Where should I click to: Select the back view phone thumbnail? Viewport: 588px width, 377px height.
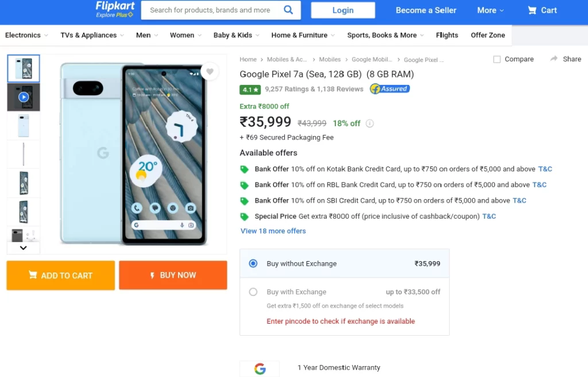24,126
